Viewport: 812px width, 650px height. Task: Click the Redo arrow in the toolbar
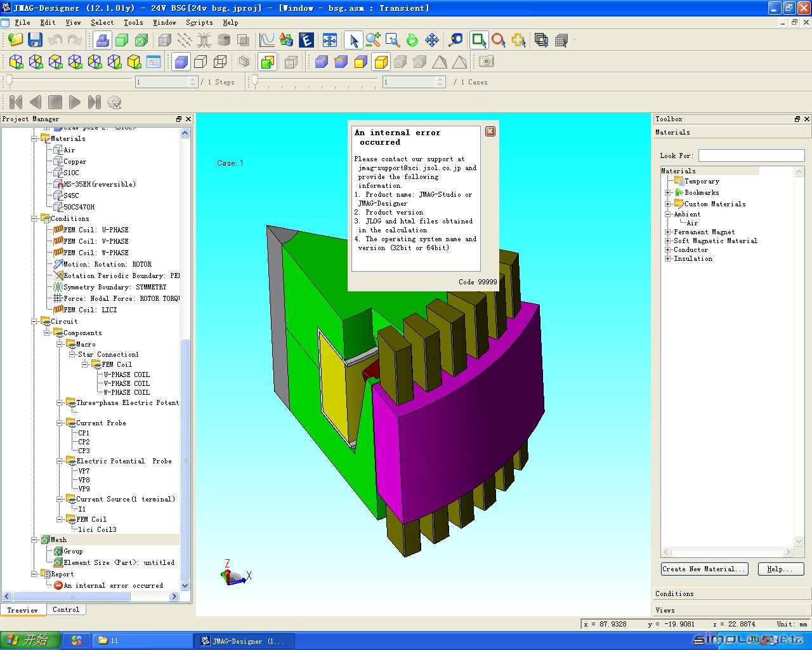point(75,40)
